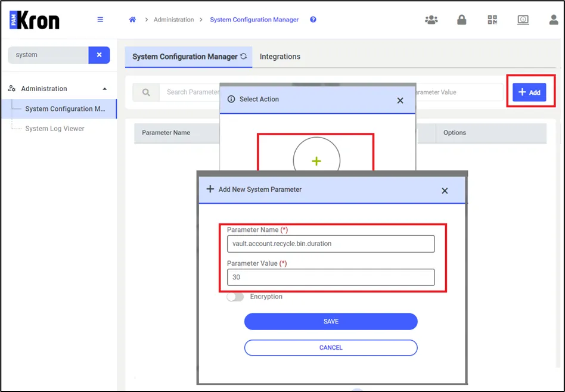Select System Configuration Manager in sidebar
This screenshot has width=565, height=392.
(59, 109)
